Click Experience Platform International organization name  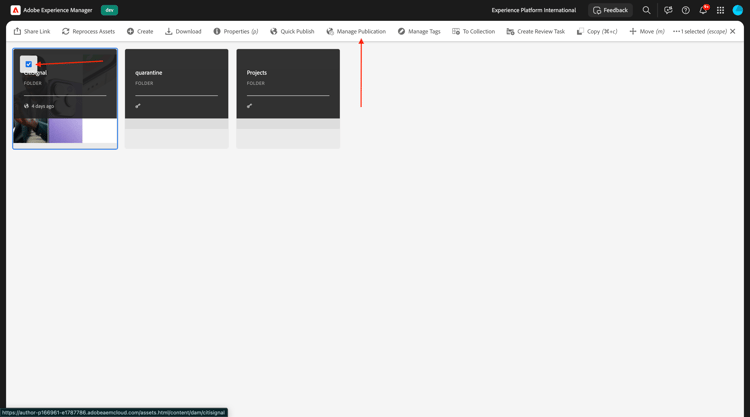click(x=534, y=10)
